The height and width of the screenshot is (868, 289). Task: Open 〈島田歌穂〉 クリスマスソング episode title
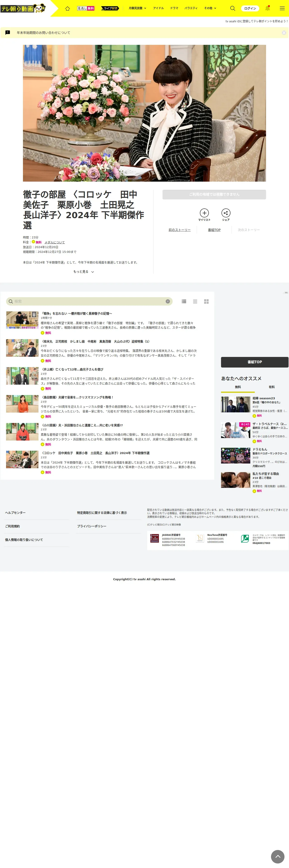(77, 397)
